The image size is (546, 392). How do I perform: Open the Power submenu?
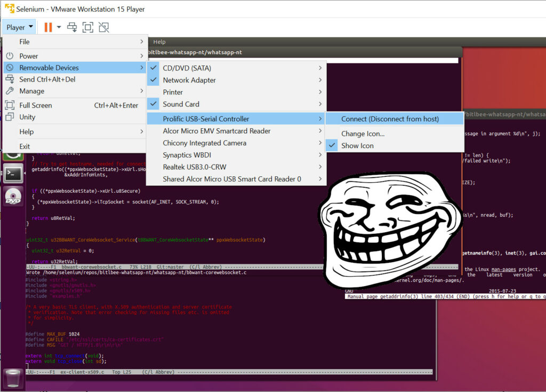pos(75,56)
